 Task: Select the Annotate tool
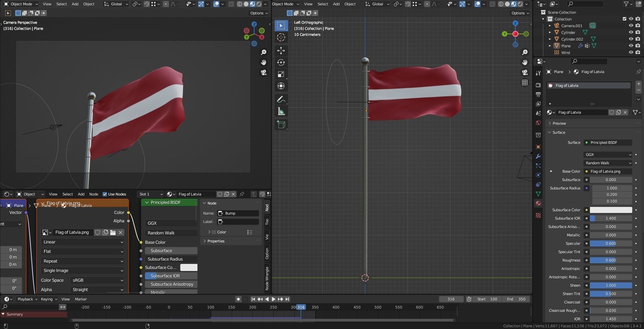281,99
